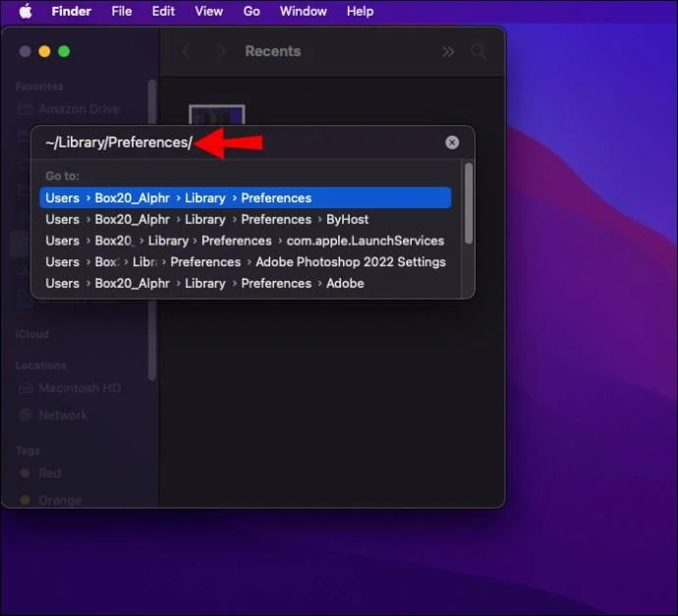Image resolution: width=678 pixels, height=616 pixels.
Task: Click the yellow minimize window button
Action: coord(44,51)
